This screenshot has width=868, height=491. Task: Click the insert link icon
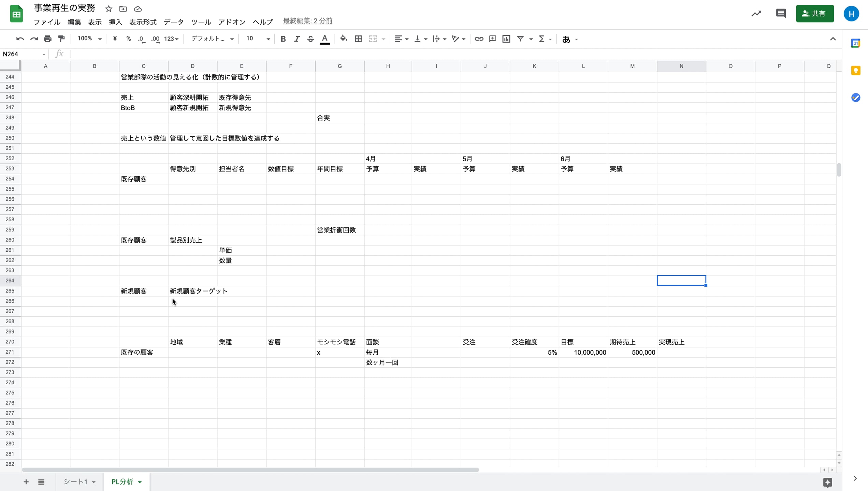pyautogui.click(x=479, y=39)
